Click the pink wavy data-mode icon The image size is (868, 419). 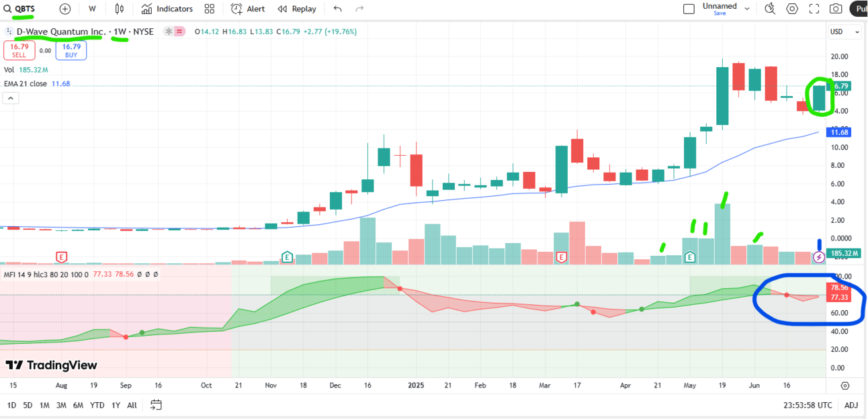[179, 32]
